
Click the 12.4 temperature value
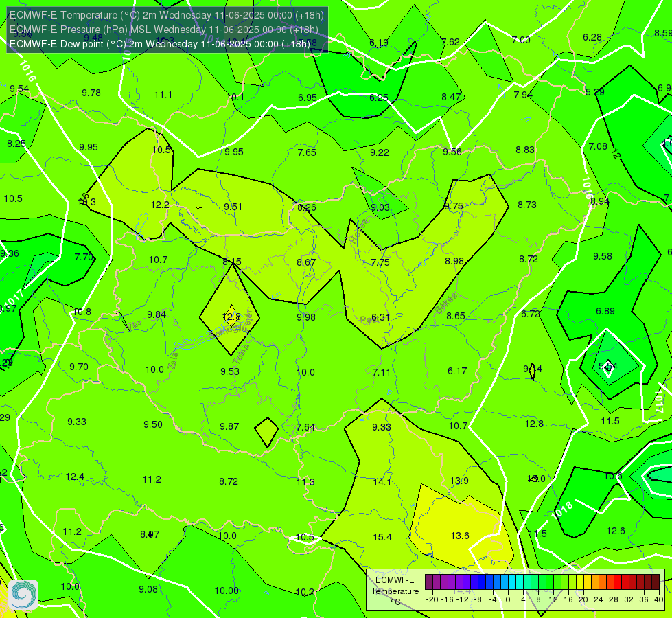[x=75, y=477]
